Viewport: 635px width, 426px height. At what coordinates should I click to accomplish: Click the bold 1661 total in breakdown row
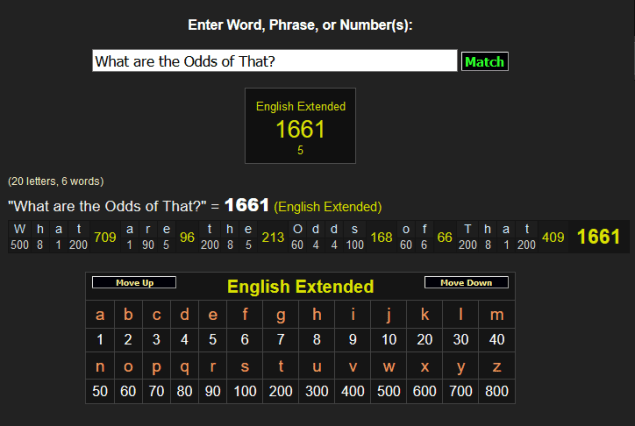tap(598, 237)
